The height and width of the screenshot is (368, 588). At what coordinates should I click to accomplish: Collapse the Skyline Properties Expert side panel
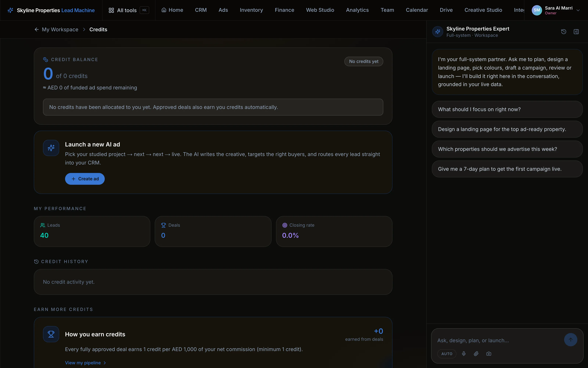576,32
